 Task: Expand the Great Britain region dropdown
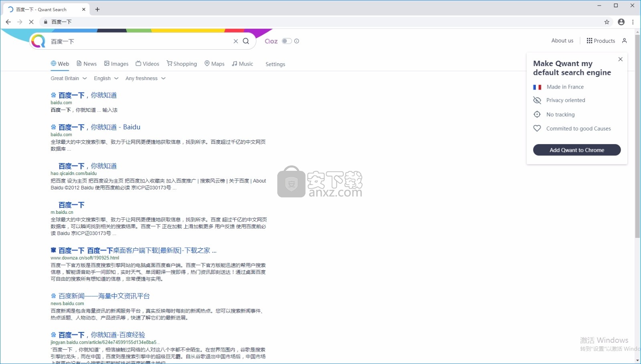69,78
